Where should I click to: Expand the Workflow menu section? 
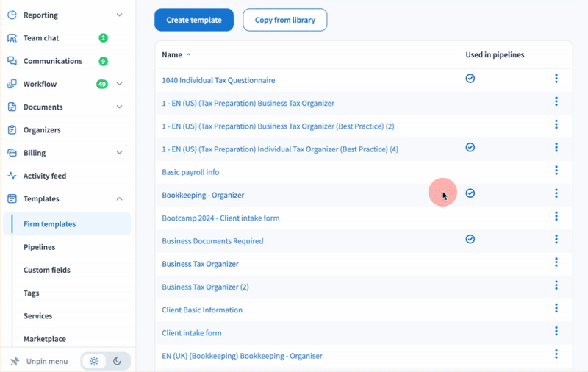pyautogui.click(x=120, y=85)
